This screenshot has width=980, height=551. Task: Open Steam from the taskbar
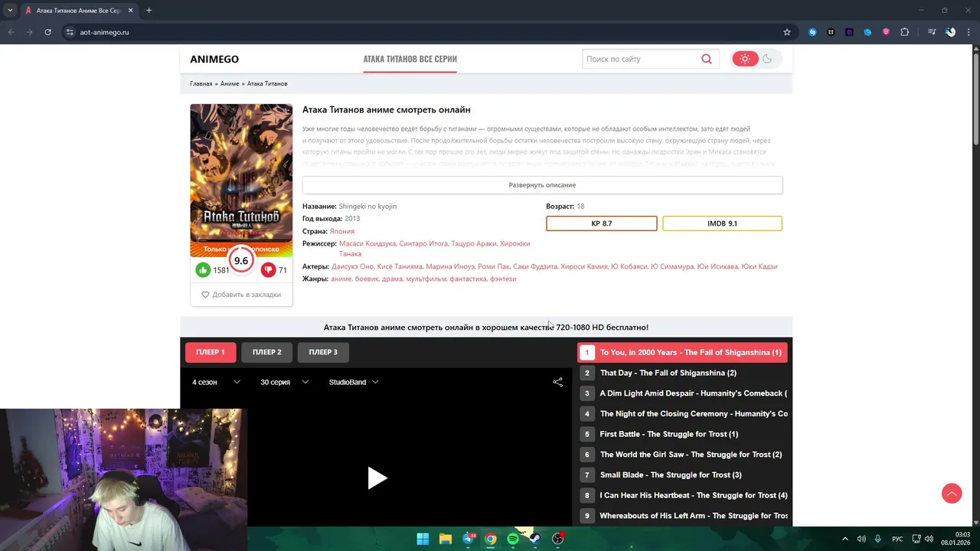click(535, 539)
